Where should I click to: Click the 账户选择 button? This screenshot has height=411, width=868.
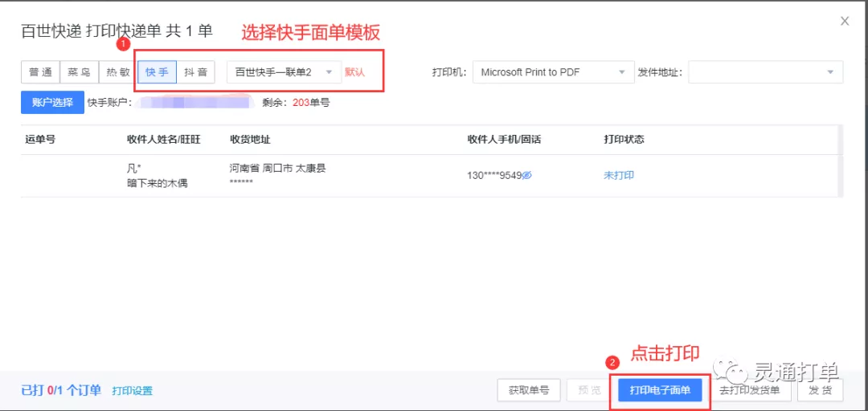coord(52,102)
